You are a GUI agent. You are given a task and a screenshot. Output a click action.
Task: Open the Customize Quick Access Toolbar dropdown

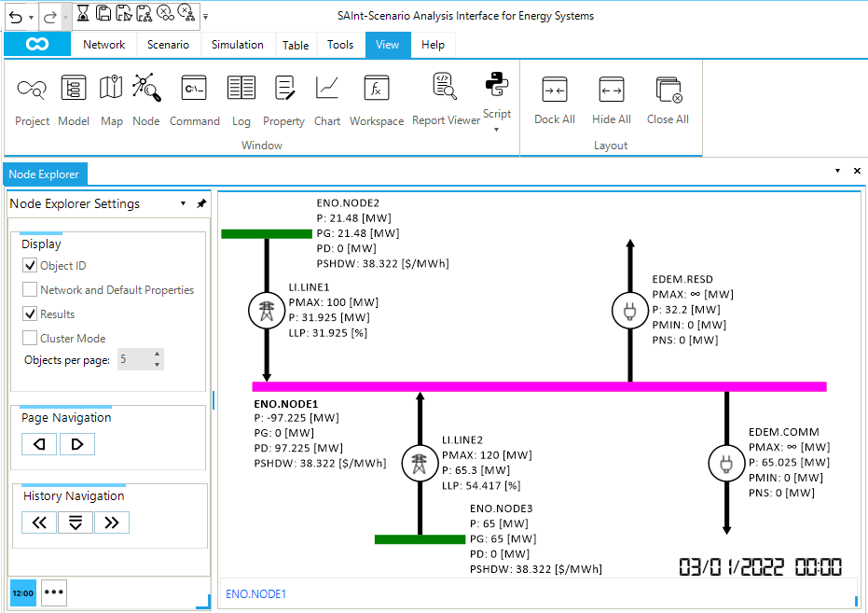coord(205,17)
